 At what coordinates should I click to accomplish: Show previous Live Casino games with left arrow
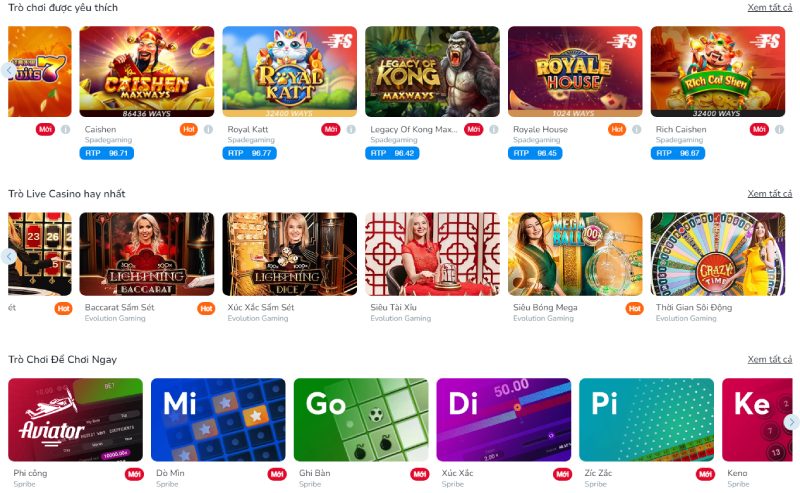click(x=9, y=256)
